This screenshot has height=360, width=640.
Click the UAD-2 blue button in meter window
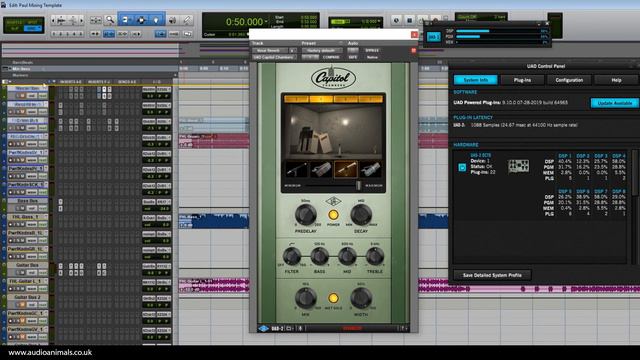pyautogui.click(x=433, y=37)
